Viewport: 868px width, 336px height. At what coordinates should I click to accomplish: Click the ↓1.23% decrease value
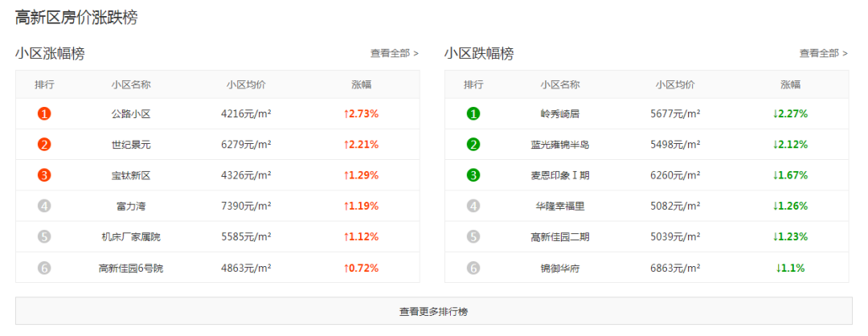pos(791,237)
